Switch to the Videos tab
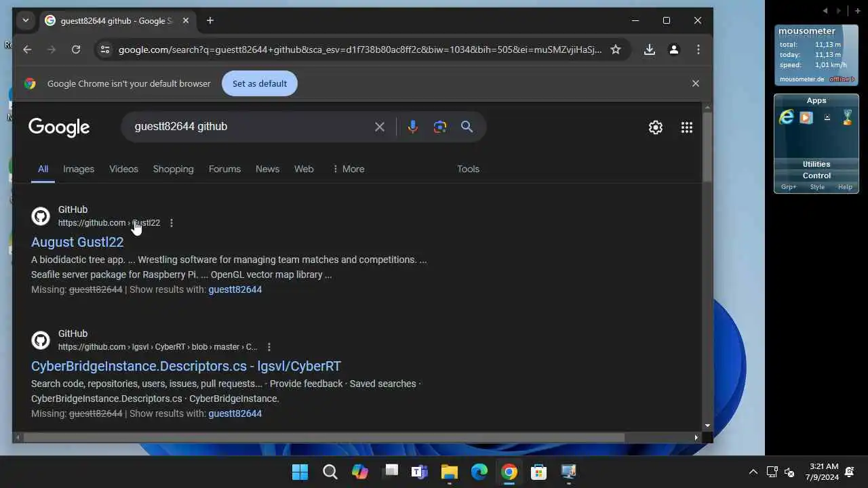The height and width of the screenshot is (488, 868). click(x=123, y=169)
